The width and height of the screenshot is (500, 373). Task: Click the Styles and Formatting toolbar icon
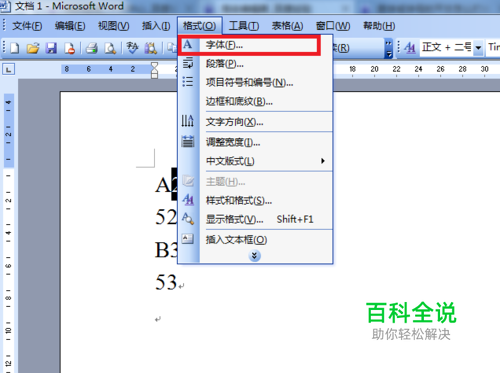[410, 48]
